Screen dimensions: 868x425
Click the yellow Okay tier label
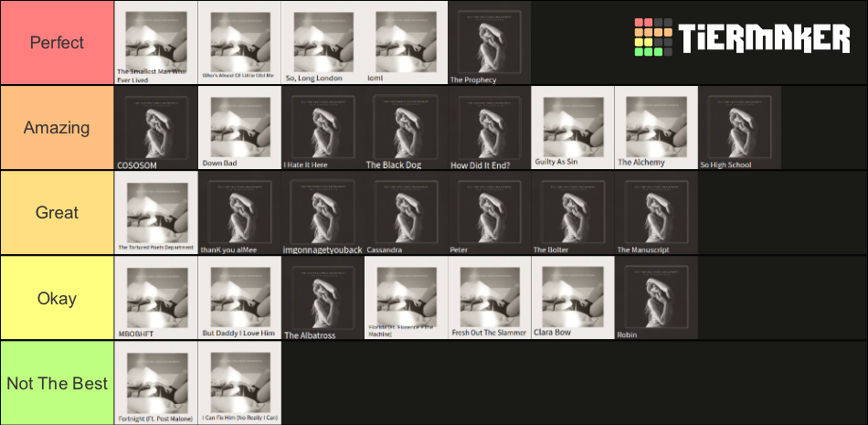(57, 298)
